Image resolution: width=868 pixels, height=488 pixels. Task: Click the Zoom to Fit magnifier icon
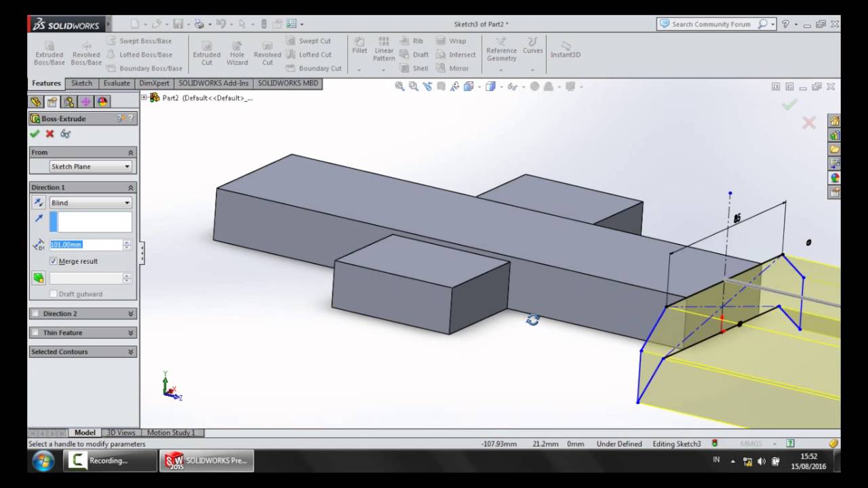click(399, 86)
